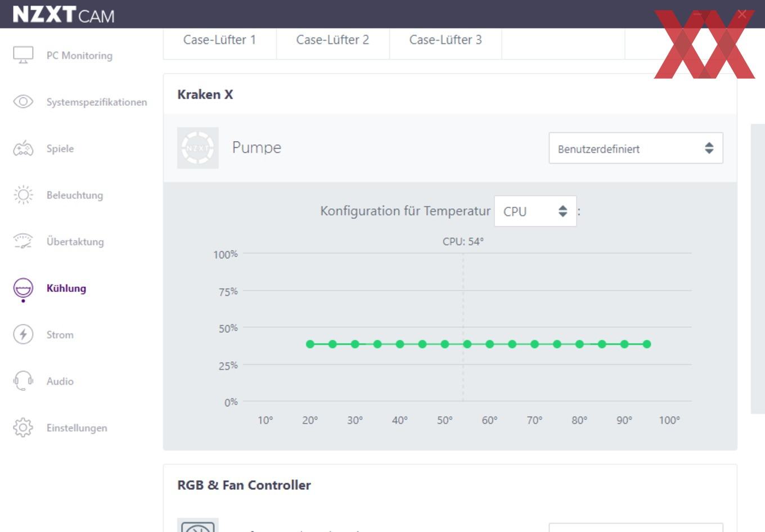Select the pump curve point at 75°

click(557, 344)
